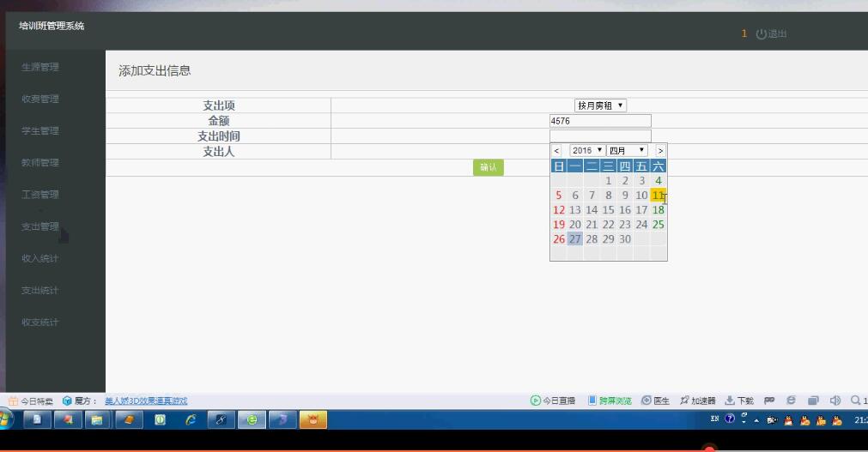Open the orange face taskbar application
This screenshot has width=868, height=452.
click(313, 420)
